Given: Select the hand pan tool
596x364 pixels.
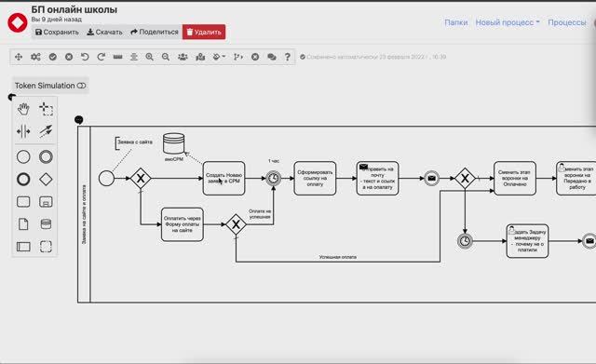Looking at the screenshot, I should [x=23, y=109].
